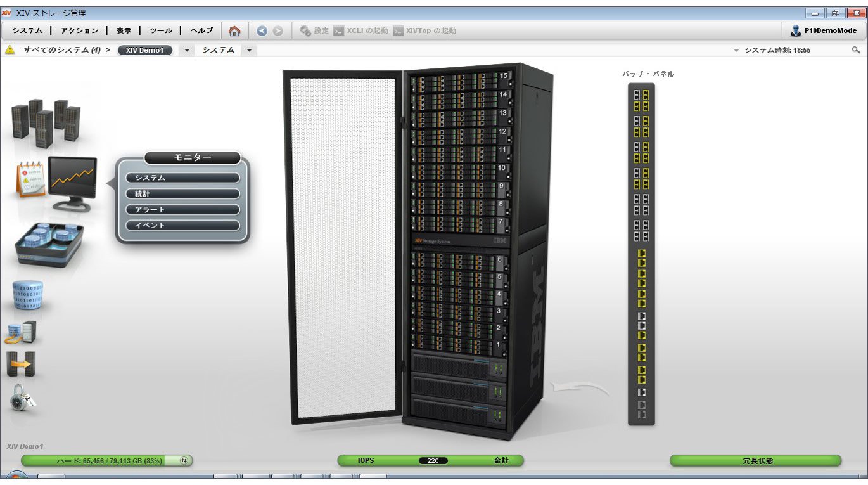This screenshot has height=485, width=868.
Task: Select module 3 in the rack
Action: [x=460, y=313]
